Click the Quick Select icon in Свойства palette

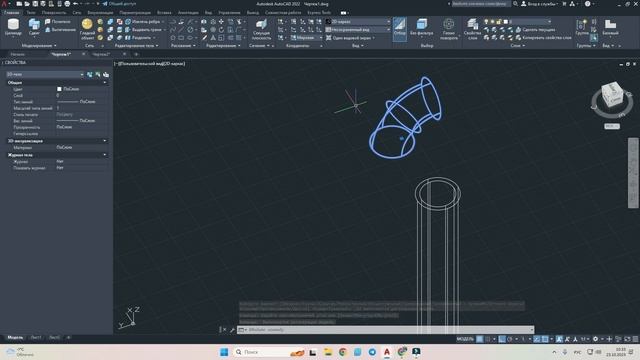point(106,74)
